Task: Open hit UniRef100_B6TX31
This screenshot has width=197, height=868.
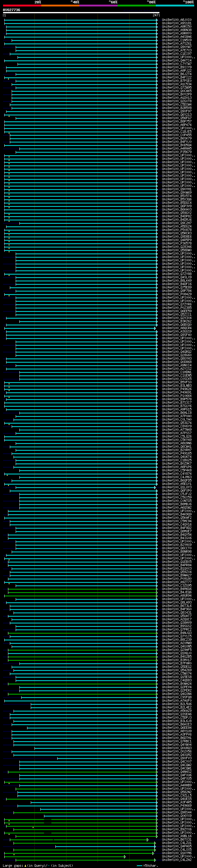Action: (177, 840)
